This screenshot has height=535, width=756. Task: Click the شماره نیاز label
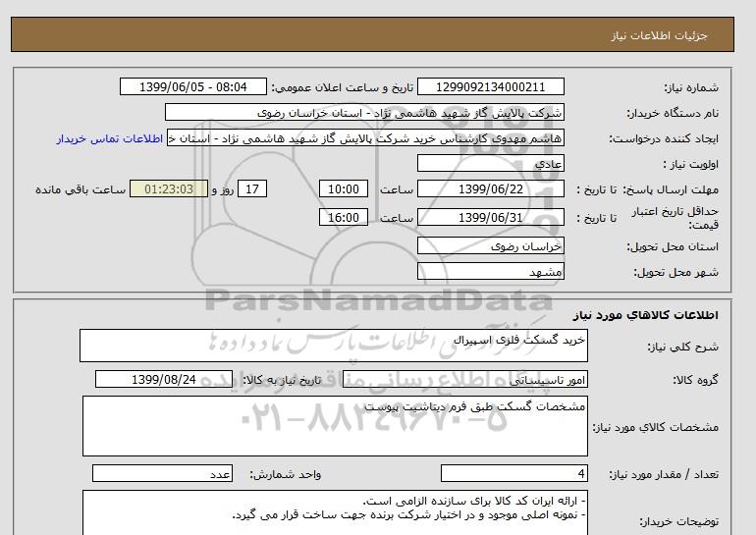pos(691,87)
